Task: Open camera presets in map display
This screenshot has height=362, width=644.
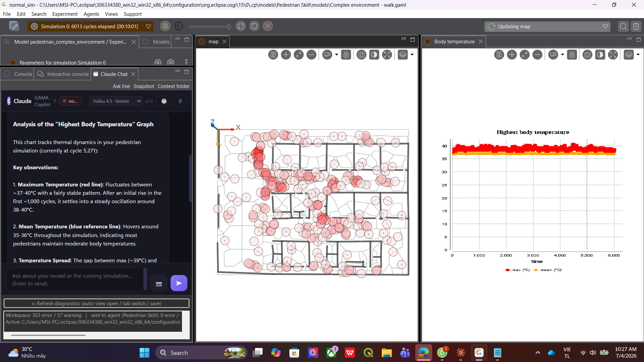Action: 327,55
